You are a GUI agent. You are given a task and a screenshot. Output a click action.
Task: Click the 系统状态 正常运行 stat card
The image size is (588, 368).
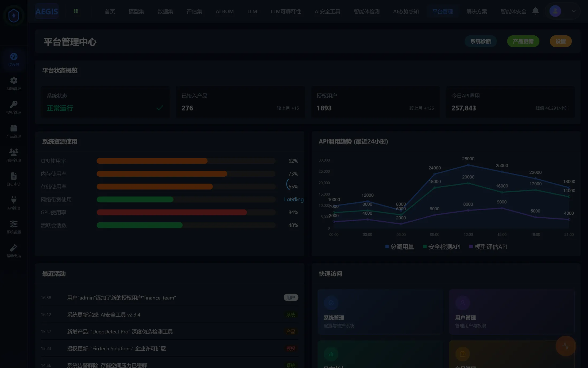pyautogui.click(x=105, y=102)
